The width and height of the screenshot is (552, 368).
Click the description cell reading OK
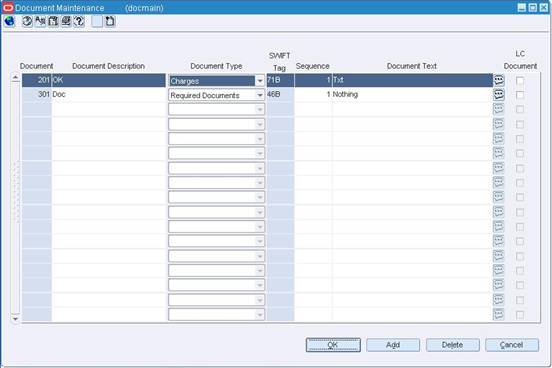tap(108, 80)
